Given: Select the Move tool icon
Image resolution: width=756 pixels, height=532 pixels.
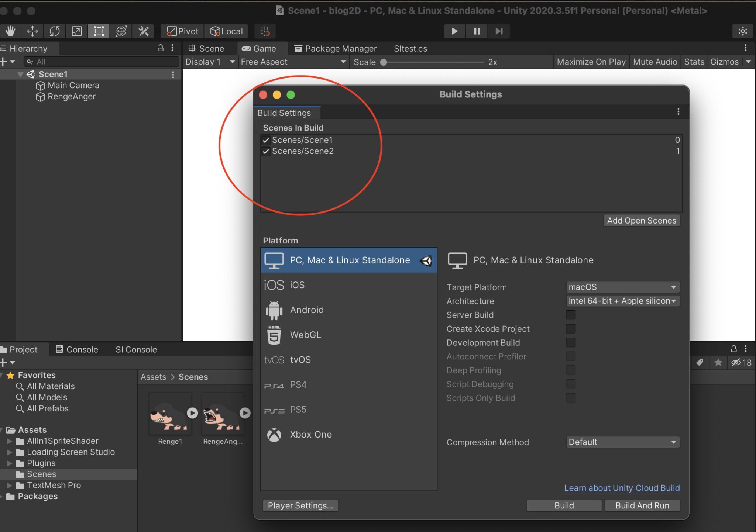Looking at the screenshot, I should point(32,31).
